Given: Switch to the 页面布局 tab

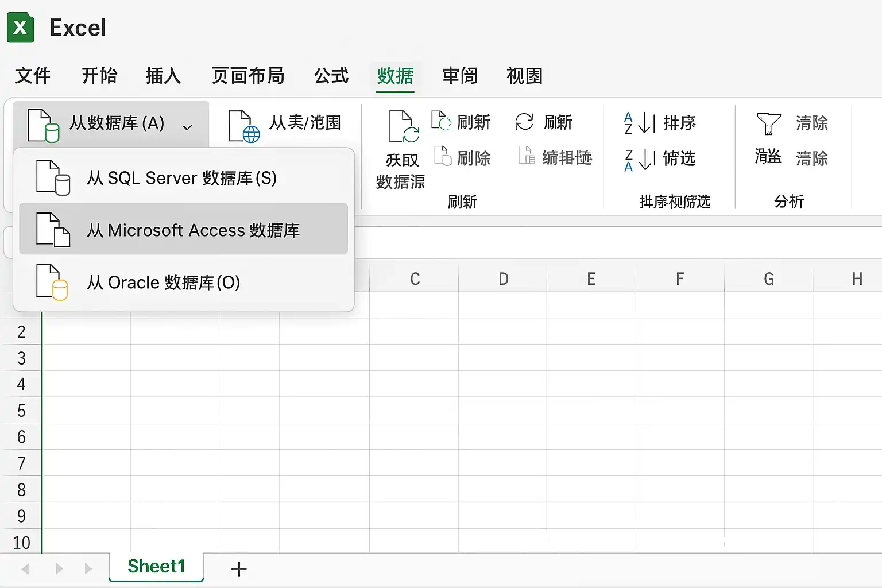Looking at the screenshot, I should (x=248, y=76).
